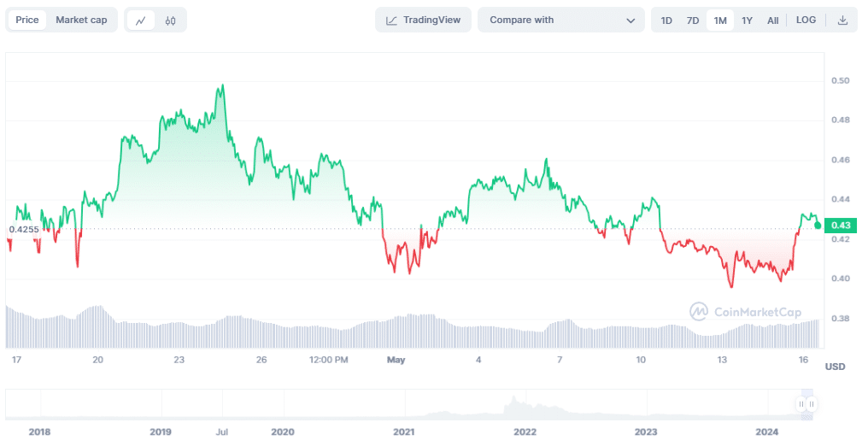Expand Compare with chevron arrow

[630, 21]
